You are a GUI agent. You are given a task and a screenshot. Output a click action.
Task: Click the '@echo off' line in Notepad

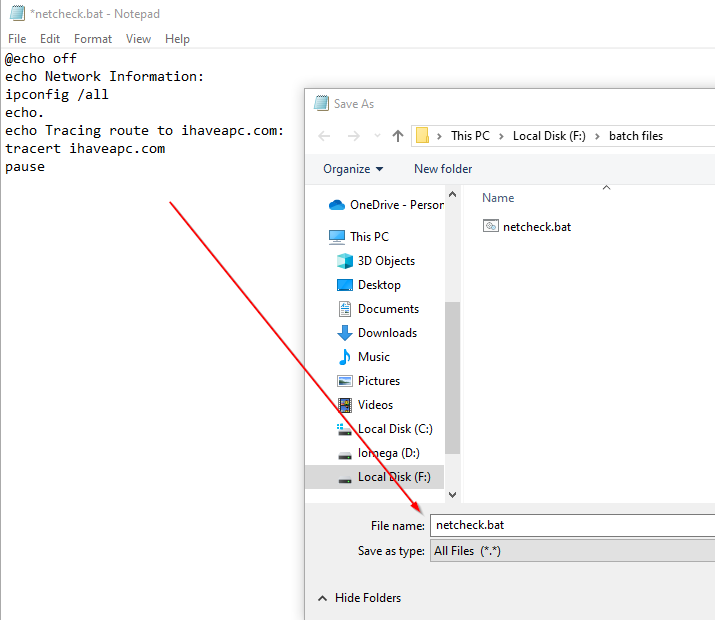point(41,58)
